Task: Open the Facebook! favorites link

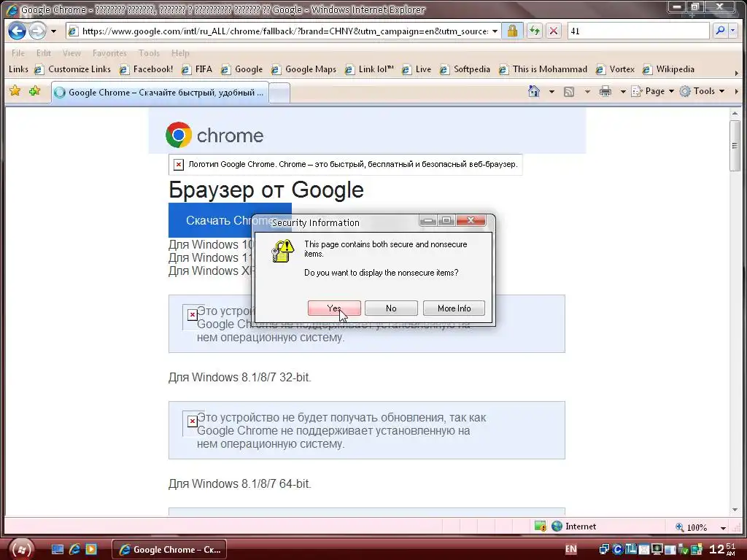Action: 146,69
